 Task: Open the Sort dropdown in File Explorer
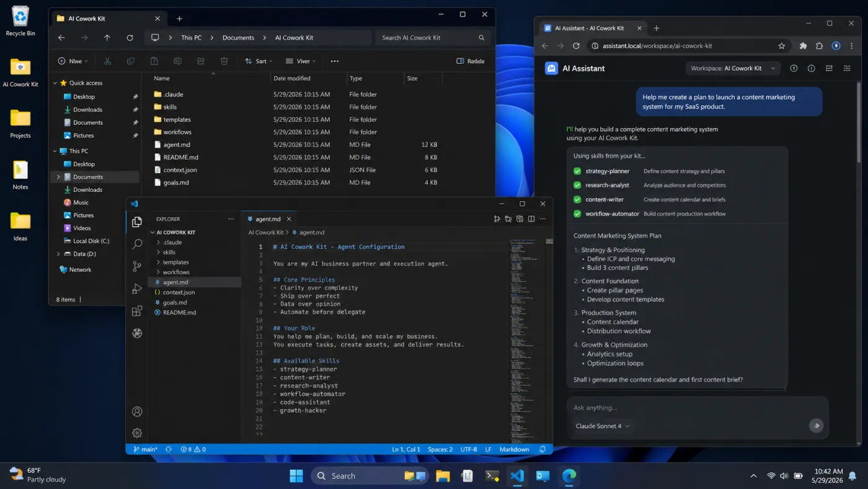pyautogui.click(x=259, y=61)
